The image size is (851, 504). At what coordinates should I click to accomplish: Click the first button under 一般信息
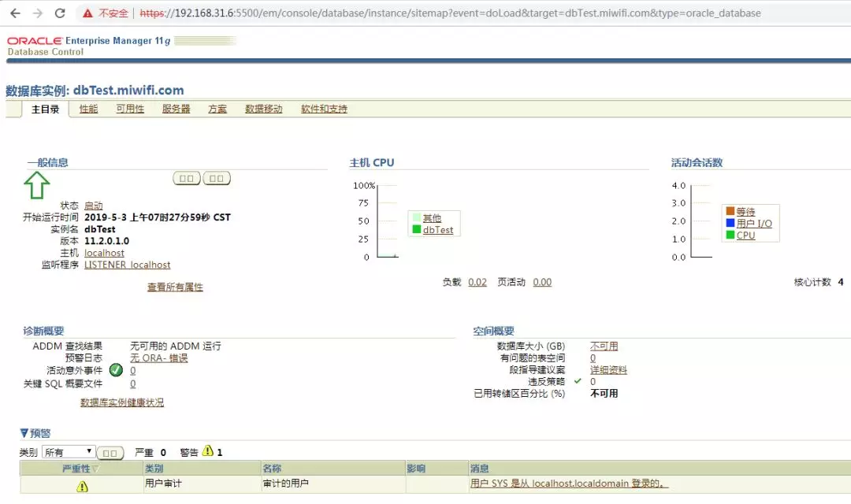[x=187, y=179]
